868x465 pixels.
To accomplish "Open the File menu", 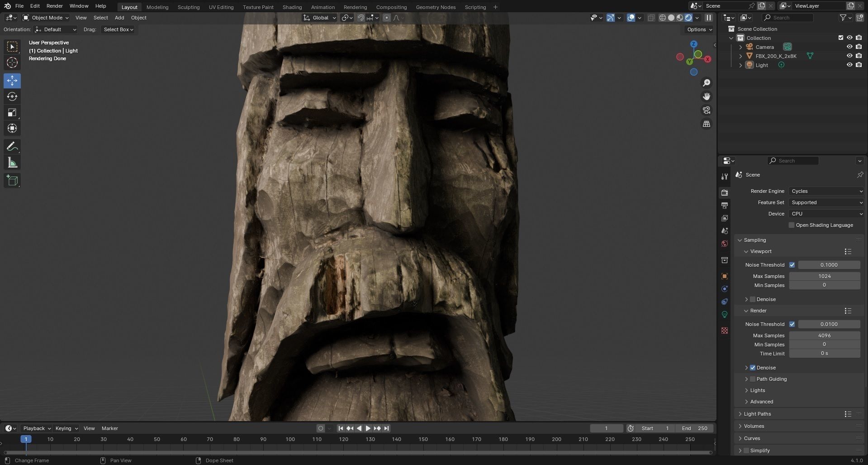I will pyautogui.click(x=19, y=6).
